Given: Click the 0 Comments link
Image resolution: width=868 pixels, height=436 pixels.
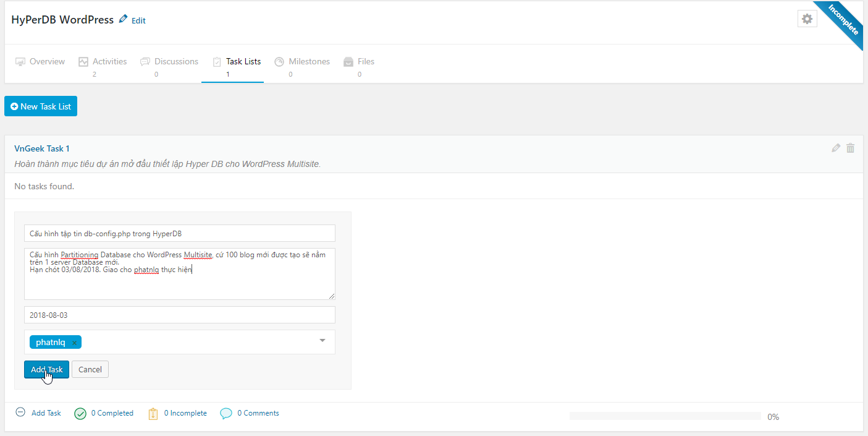Looking at the screenshot, I should click(x=258, y=413).
